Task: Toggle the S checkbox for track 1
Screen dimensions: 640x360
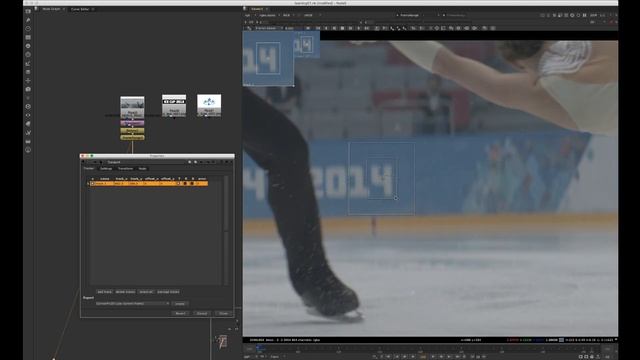Action: point(193,184)
